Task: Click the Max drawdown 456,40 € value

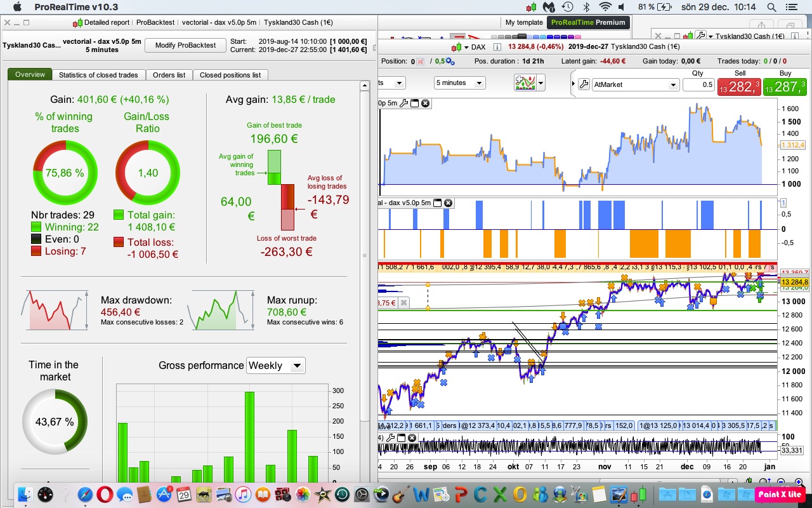Action: (121, 312)
